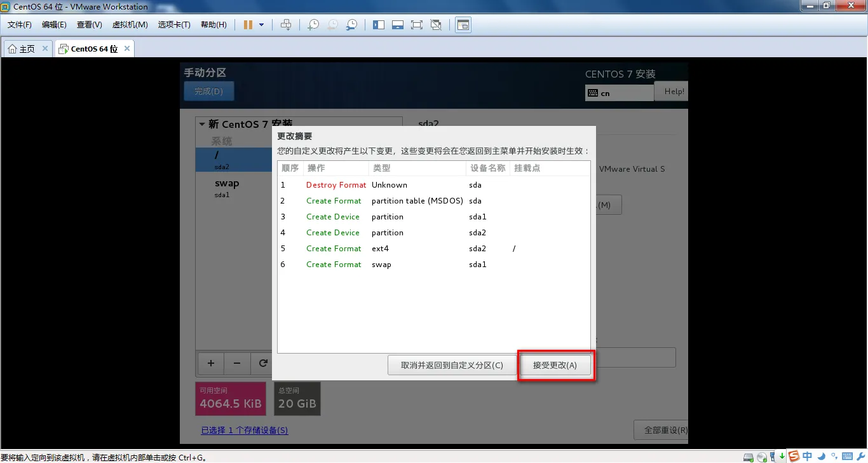Click the / mount point cell in row 5

(514, 249)
